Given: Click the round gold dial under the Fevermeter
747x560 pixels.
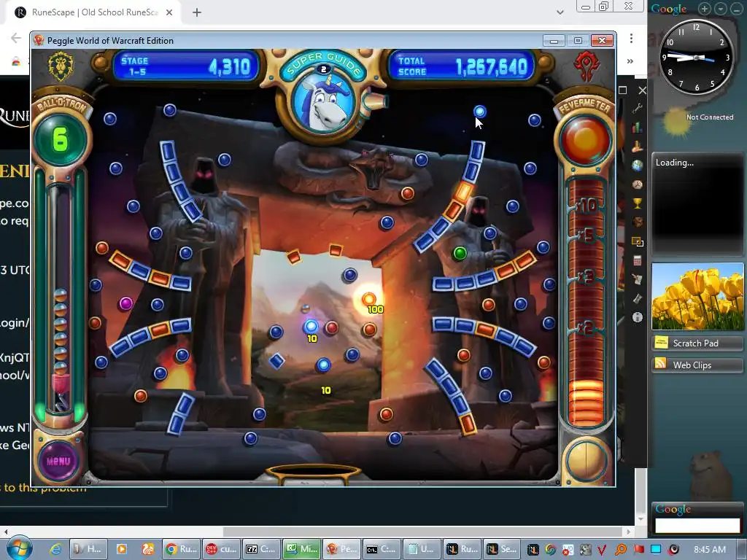Looking at the screenshot, I should pos(586,461).
